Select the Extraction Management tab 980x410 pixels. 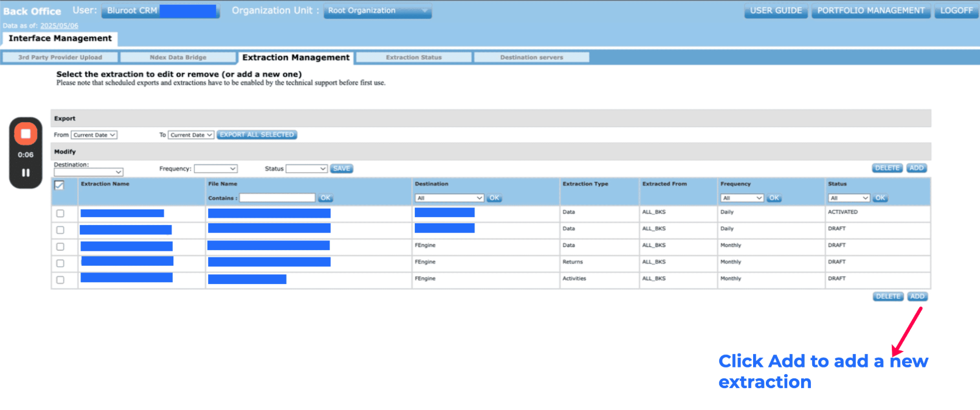296,57
